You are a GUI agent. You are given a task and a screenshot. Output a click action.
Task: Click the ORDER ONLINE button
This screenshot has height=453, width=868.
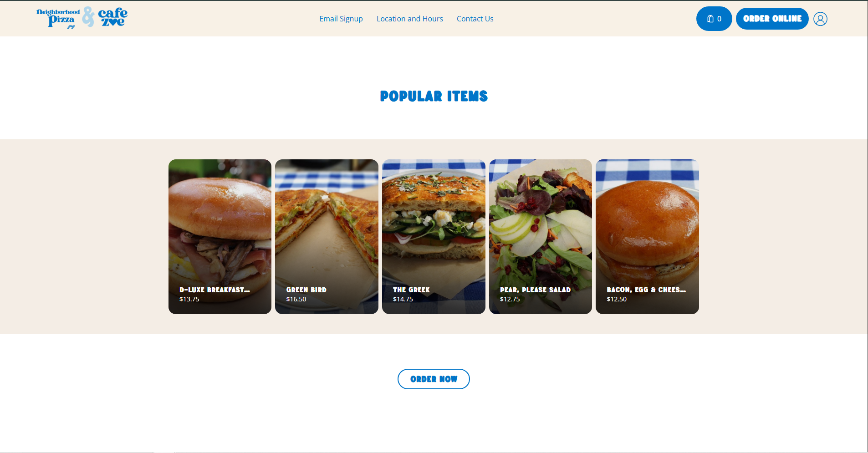pyautogui.click(x=772, y=19)
